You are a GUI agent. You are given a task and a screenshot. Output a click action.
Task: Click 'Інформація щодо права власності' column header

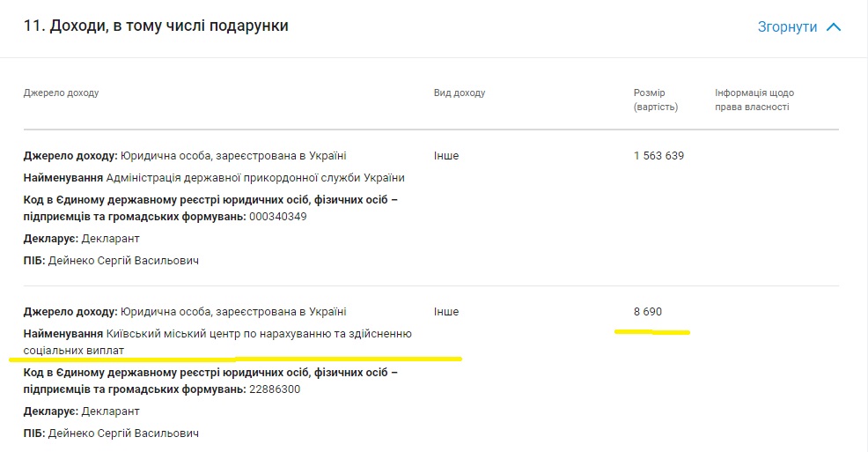point(754,100)
